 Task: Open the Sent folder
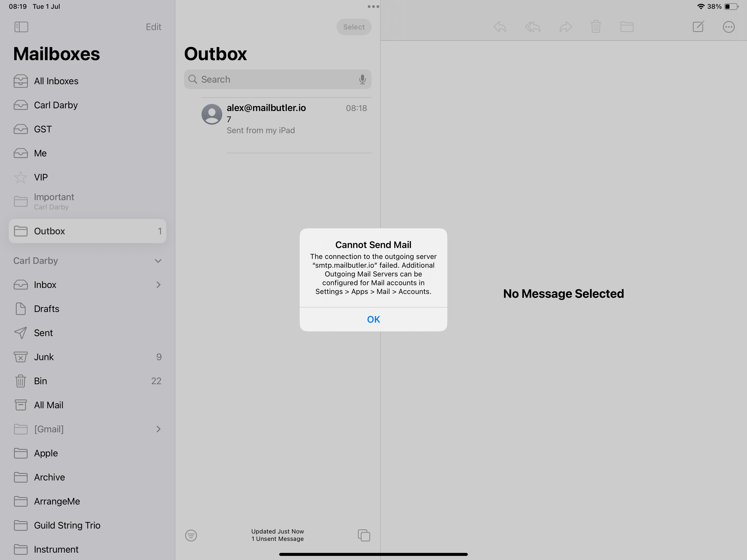(x=87, y=333)
